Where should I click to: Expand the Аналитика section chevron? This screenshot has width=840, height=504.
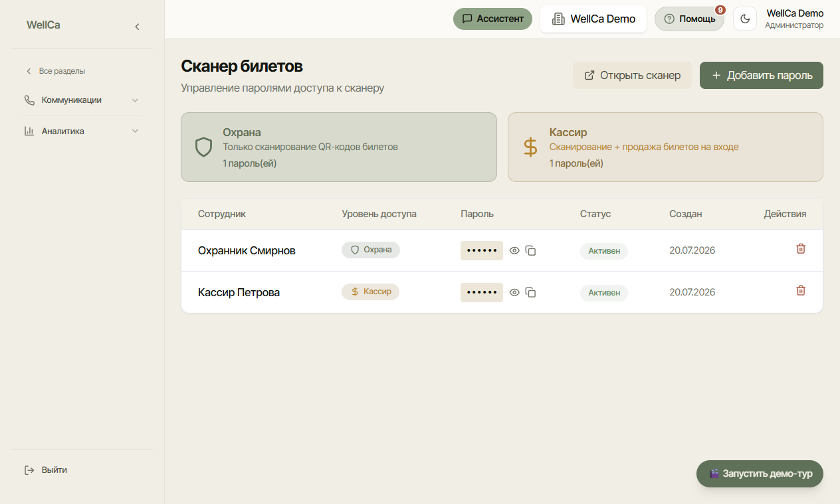pyautogui.click(x=135, y=131)
